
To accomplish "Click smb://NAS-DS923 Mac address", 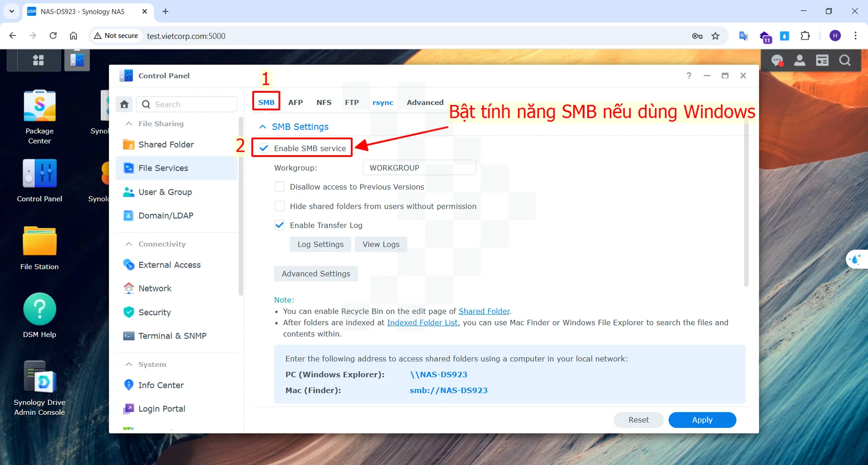I will pos(448,390).
